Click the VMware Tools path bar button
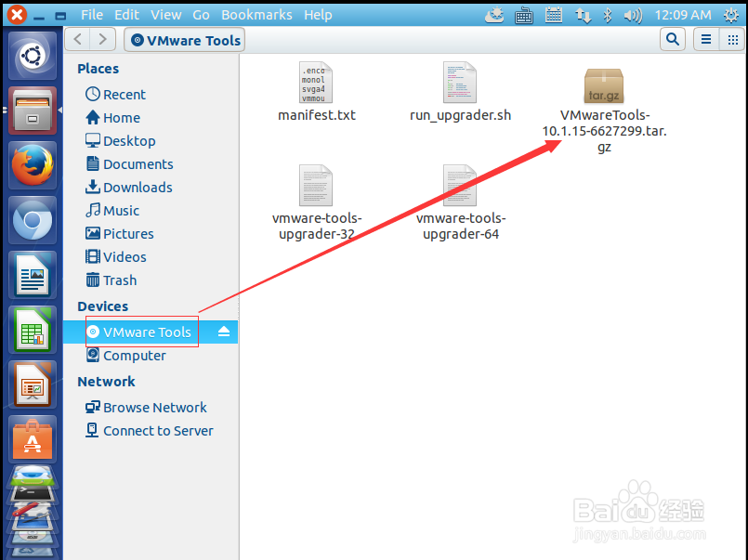Viewport: 748px width, 560px height. (x=185, y=40)
